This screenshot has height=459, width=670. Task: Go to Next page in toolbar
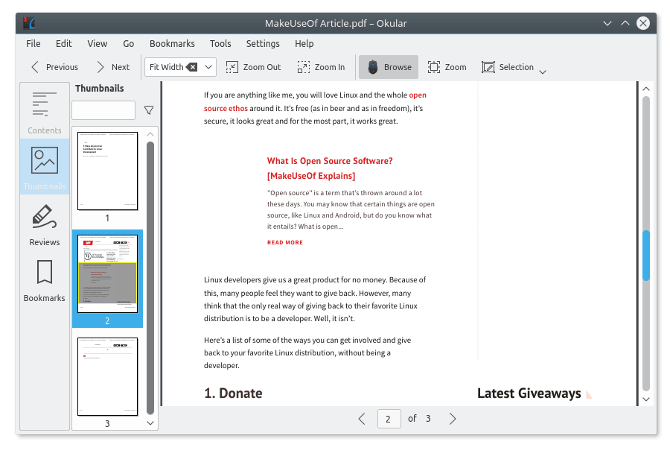pos(113,67)
